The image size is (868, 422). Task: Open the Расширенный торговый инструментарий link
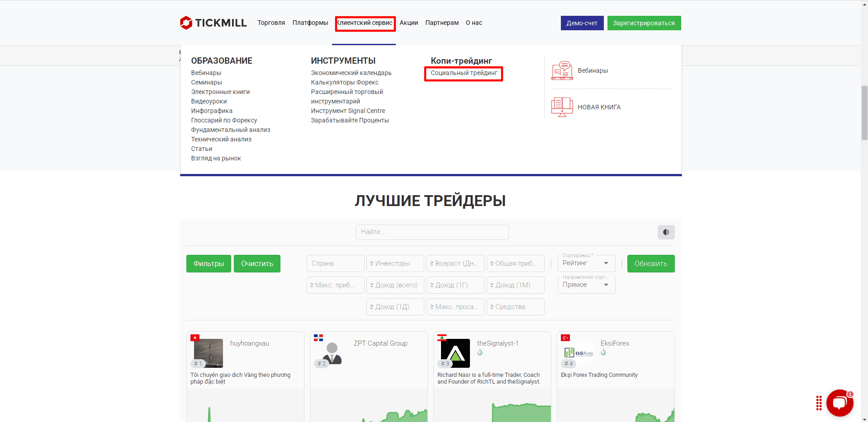347,97
